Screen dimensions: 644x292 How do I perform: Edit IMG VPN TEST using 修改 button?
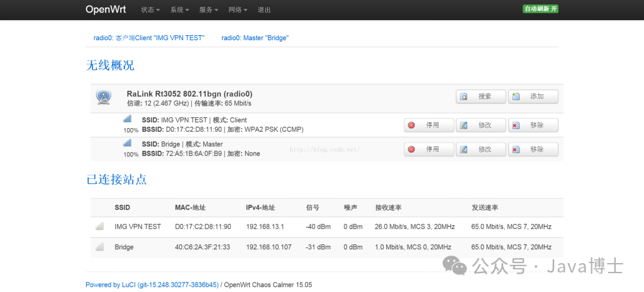480,126
